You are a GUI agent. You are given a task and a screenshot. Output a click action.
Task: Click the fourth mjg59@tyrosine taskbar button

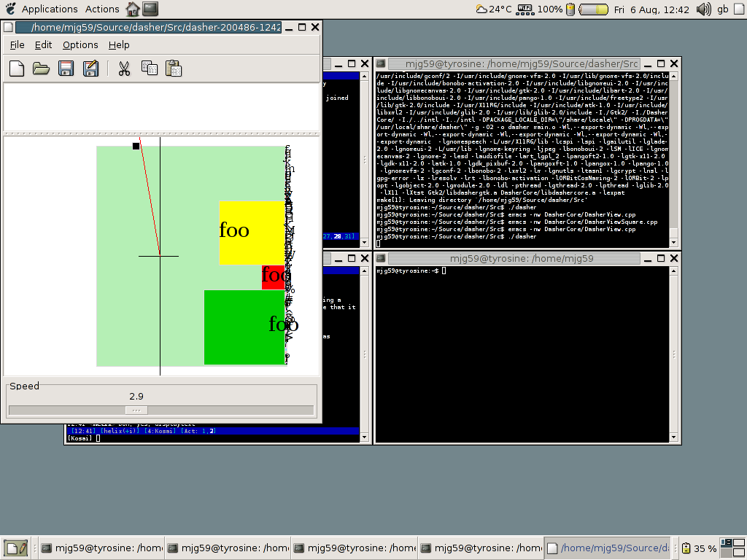[x=481, y=548]
